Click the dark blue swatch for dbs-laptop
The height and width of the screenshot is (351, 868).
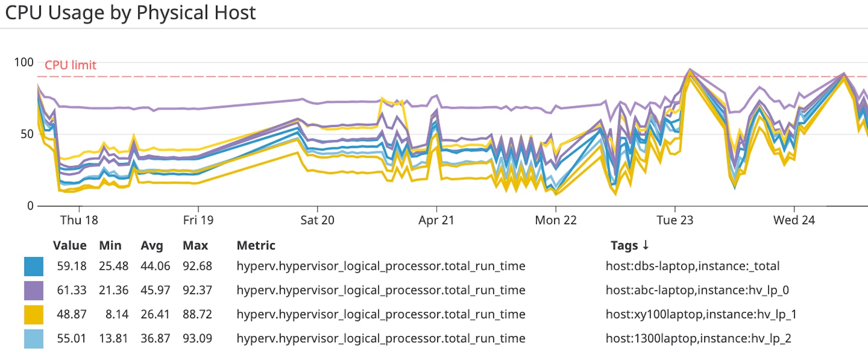[34, 266]
